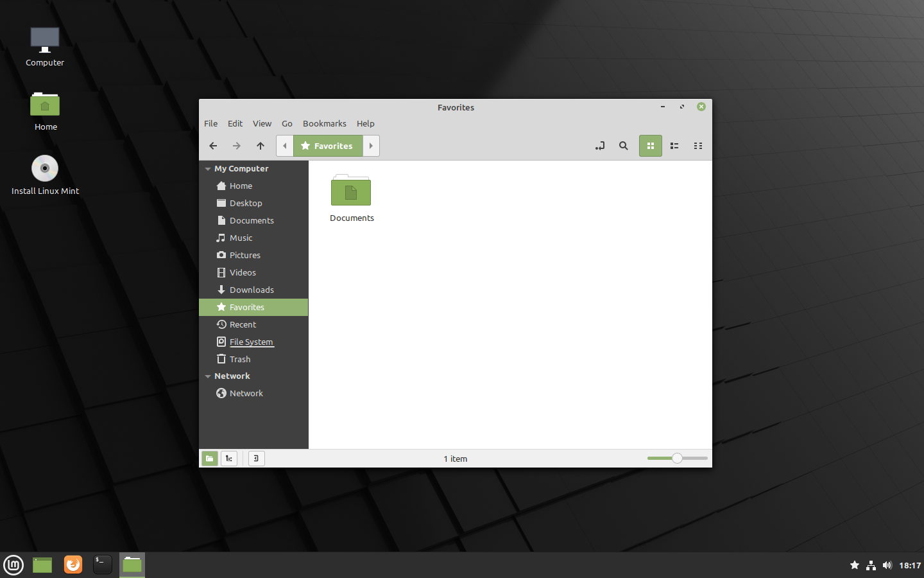The width and height of the screenshot is (924, 578).
Task: Collapse the Network sidebar section
Action: coord(208,376)
